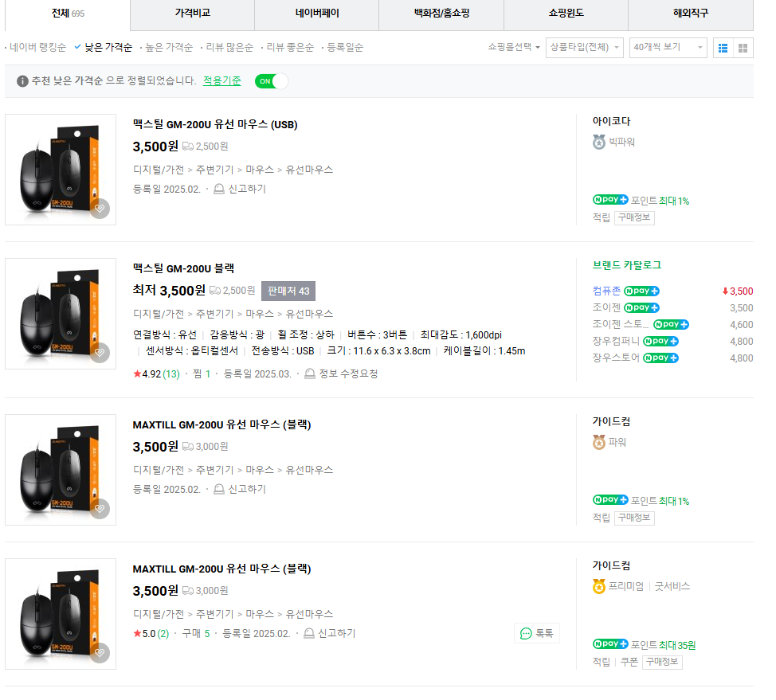
Task: Open 가이드컴 프리미엄 MAXTILL mouse thumbnail
Action: point(61,614)
